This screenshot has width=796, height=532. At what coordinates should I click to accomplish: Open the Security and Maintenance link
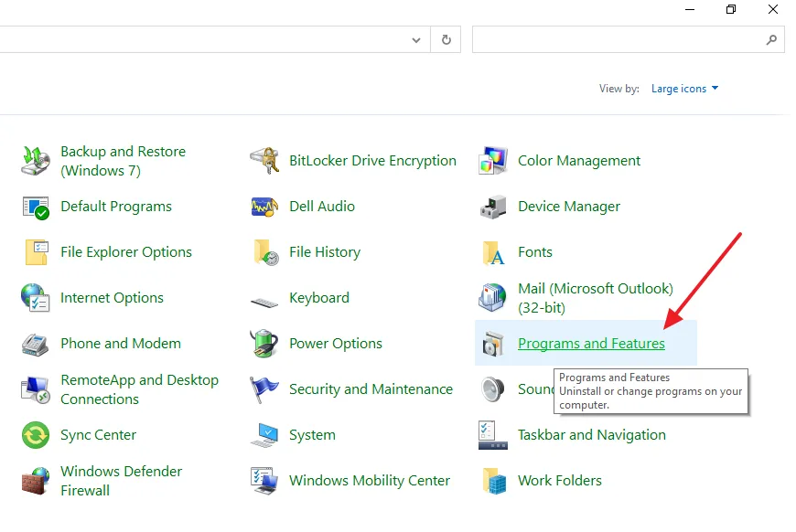(371, 389)
